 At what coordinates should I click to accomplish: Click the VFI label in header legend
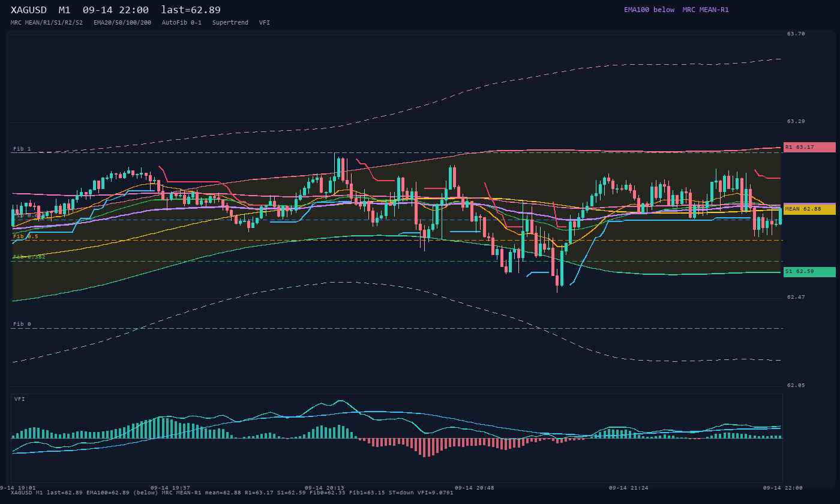coord(265,23)
